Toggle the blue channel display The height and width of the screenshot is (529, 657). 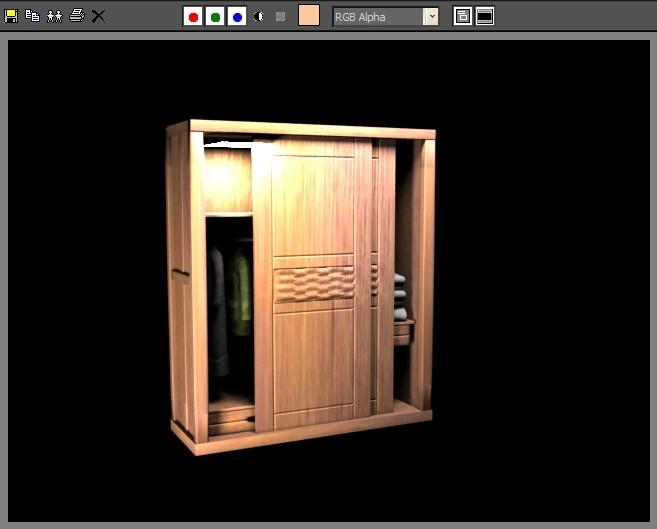tap(237, 17)
